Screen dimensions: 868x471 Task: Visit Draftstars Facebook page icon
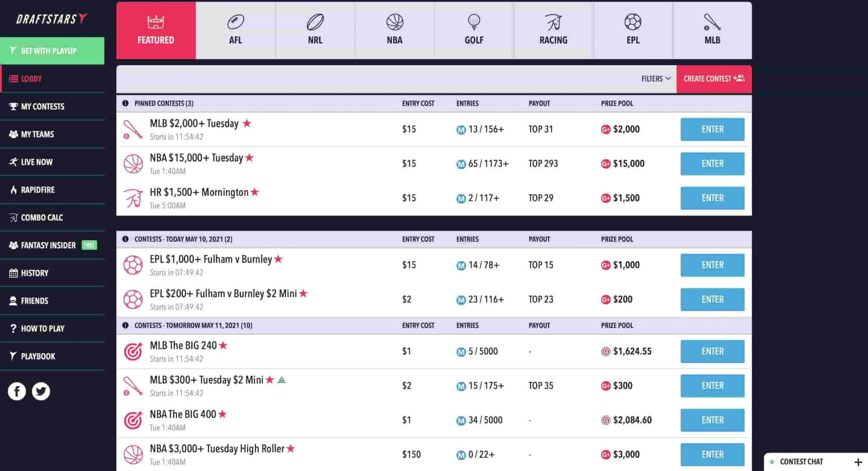[x=17, y=391]
